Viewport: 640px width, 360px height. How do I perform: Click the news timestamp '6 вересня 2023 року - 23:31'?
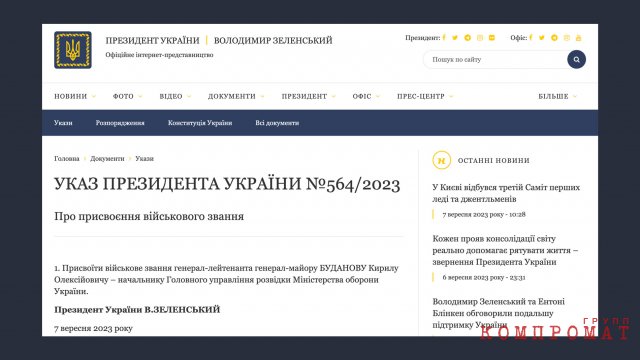pyautogui.click(x=484, y=277)
